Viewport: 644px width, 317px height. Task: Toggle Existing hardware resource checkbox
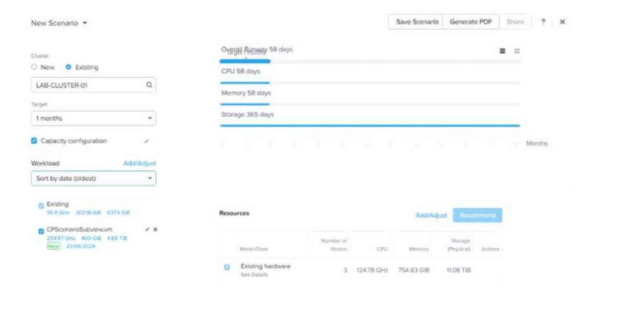227,267
